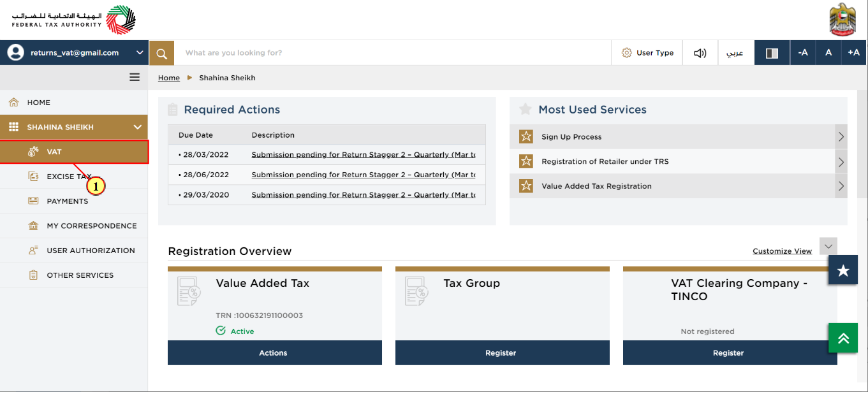Viewport: 868px width, 413px height.
Task: Open HOME in the sidebar
Action: (74, 103)
